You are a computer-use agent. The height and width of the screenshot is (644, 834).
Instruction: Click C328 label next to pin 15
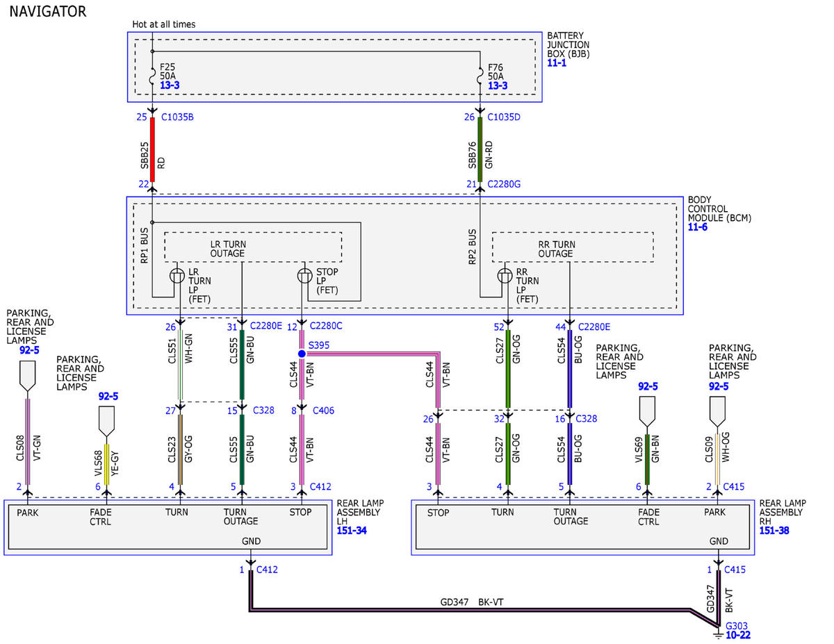(x=263, y=411)
